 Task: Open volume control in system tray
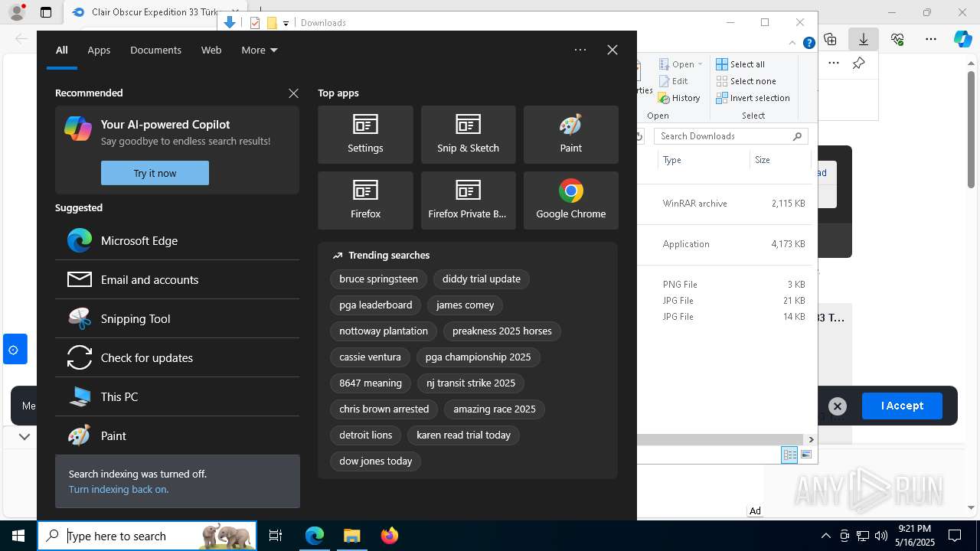click(x=880, y=536)
